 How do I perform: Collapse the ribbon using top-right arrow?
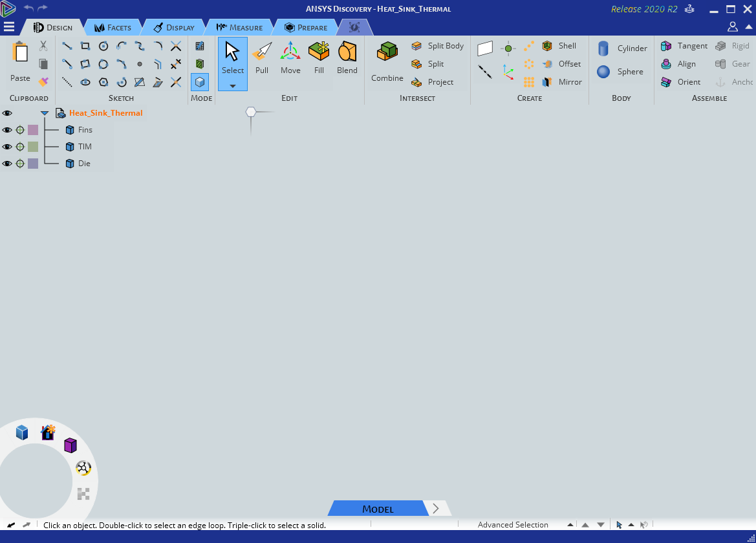(748, 27)
